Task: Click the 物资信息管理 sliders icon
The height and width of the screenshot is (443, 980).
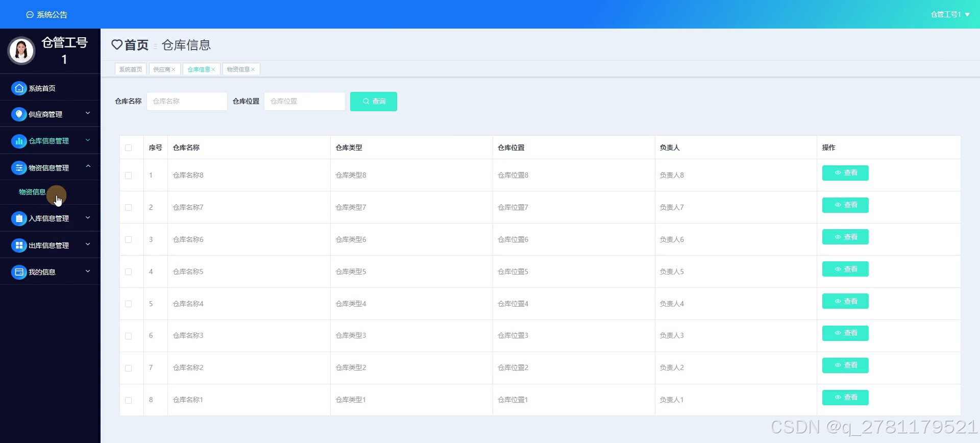Action: click(x=19, y=168)
